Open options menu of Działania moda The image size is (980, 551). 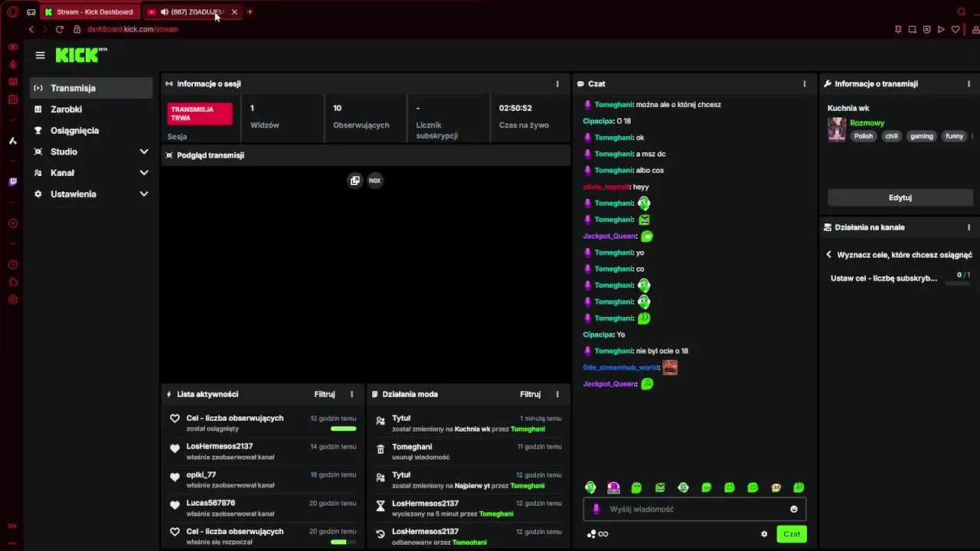[557, 394]
